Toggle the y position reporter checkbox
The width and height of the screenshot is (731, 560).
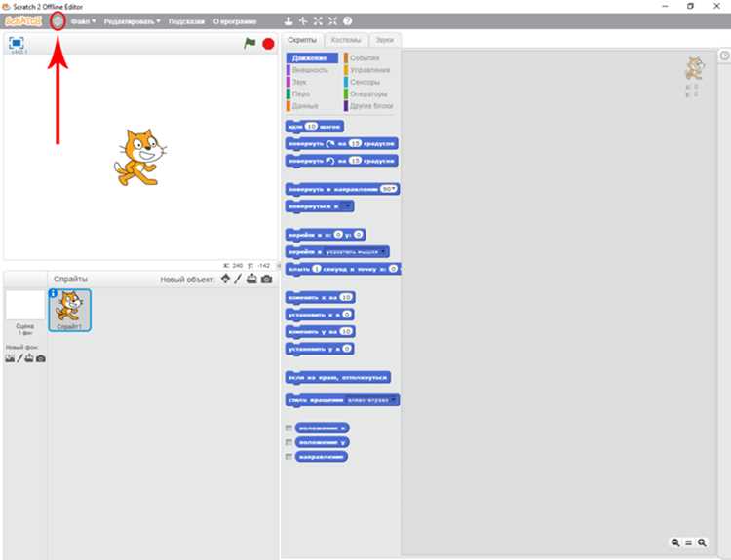point(289,442)
